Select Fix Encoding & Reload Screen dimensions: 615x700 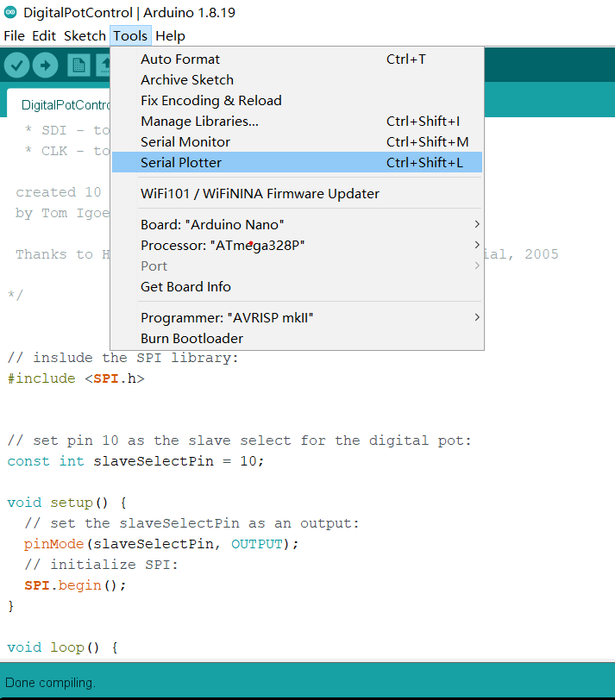point(211,101)
